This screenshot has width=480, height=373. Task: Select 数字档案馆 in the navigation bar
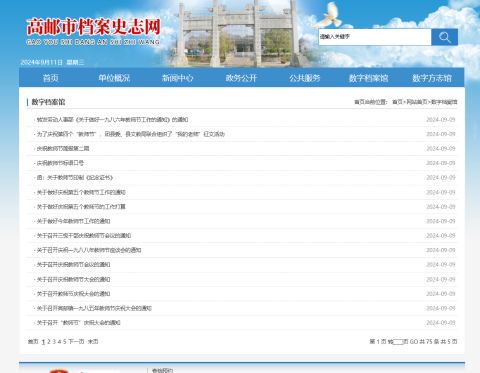pyautogui.click(x=368, y=78)
